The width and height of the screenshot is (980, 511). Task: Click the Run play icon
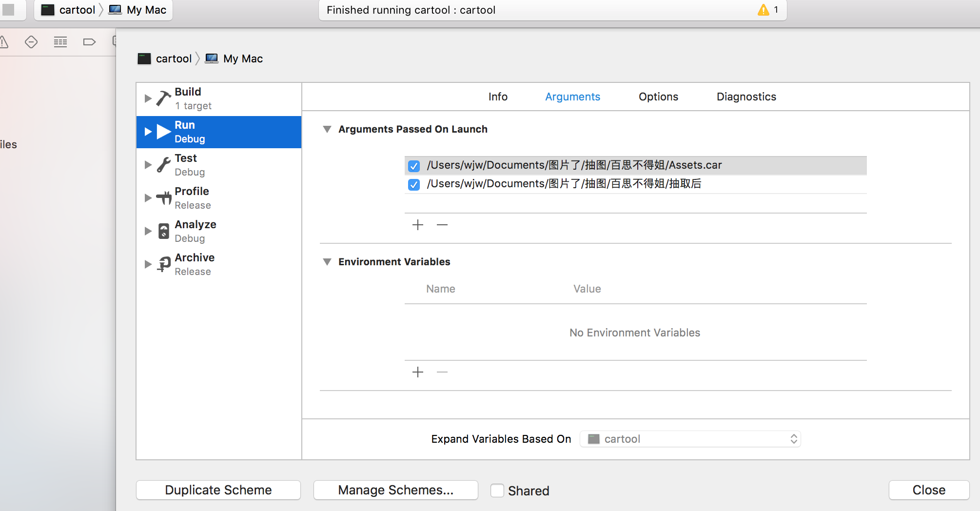point(164,131)
